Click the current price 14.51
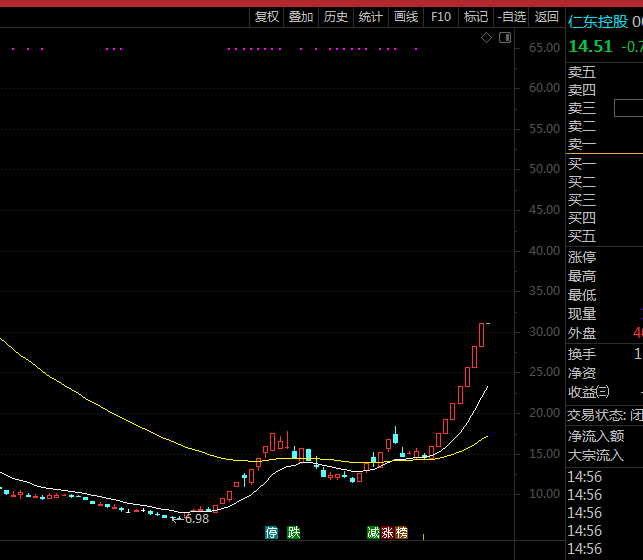 [x=590, y=47]
